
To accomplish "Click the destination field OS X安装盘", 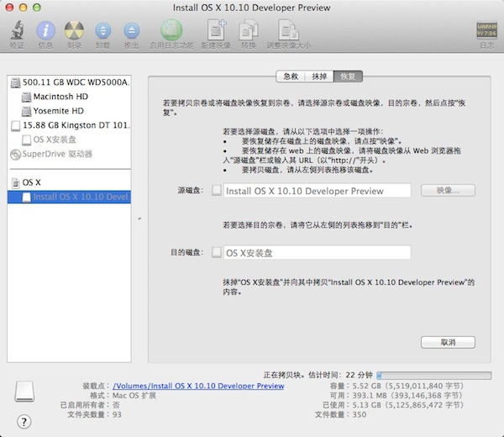I will click(x=318, y=253).
